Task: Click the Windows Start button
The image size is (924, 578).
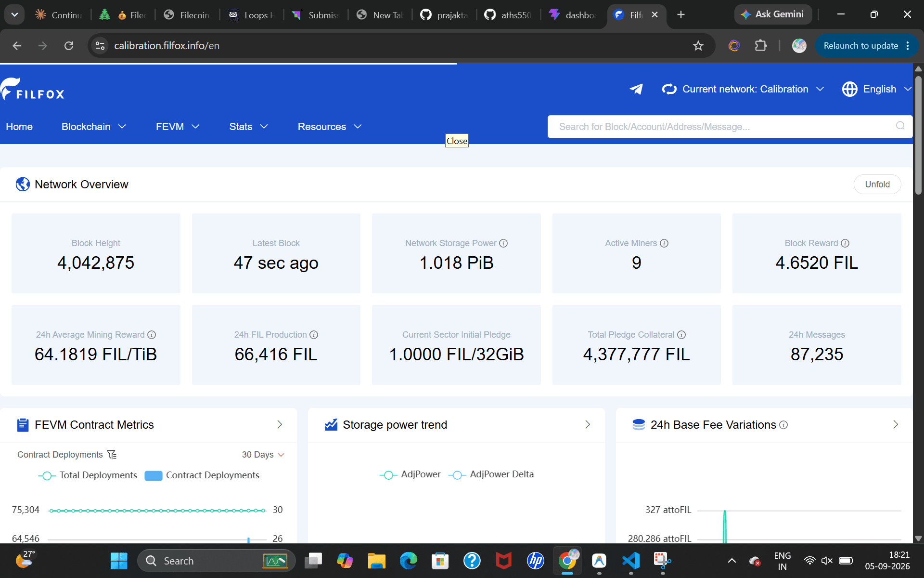Action: [x=119, y=561]
